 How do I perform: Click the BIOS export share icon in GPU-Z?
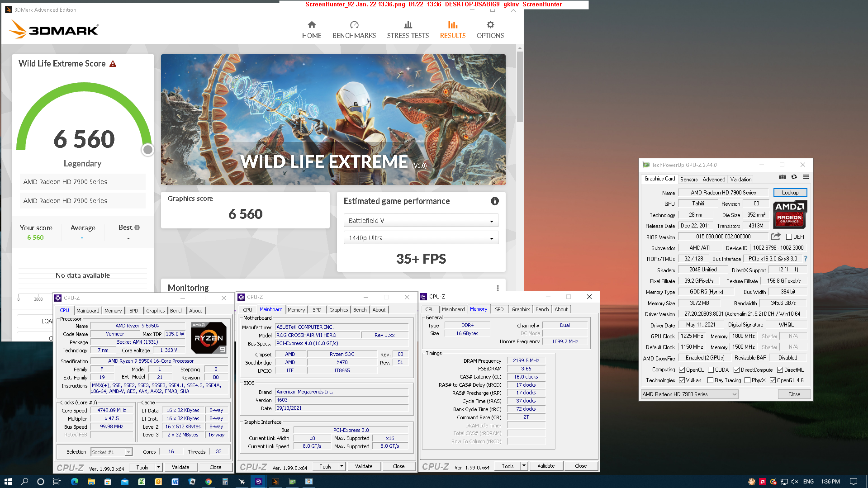[776, 237]
